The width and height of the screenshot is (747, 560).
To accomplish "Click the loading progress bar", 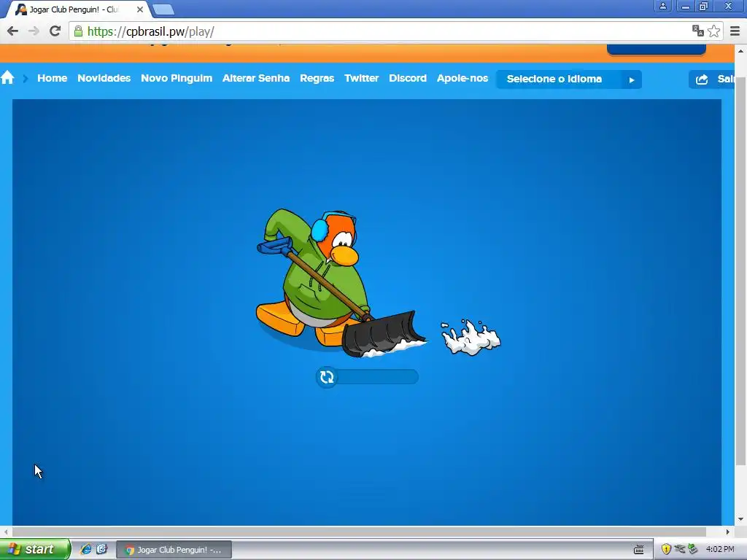I will [368, 377].
